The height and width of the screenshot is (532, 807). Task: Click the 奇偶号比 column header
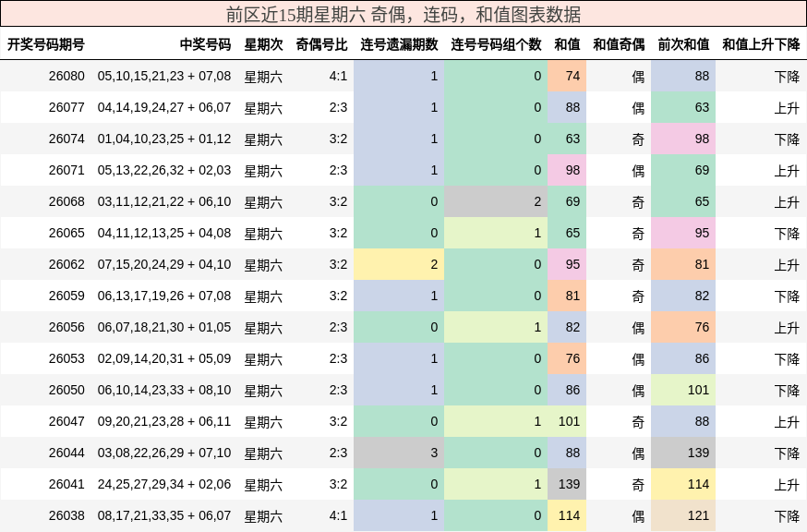click(321, 44)
